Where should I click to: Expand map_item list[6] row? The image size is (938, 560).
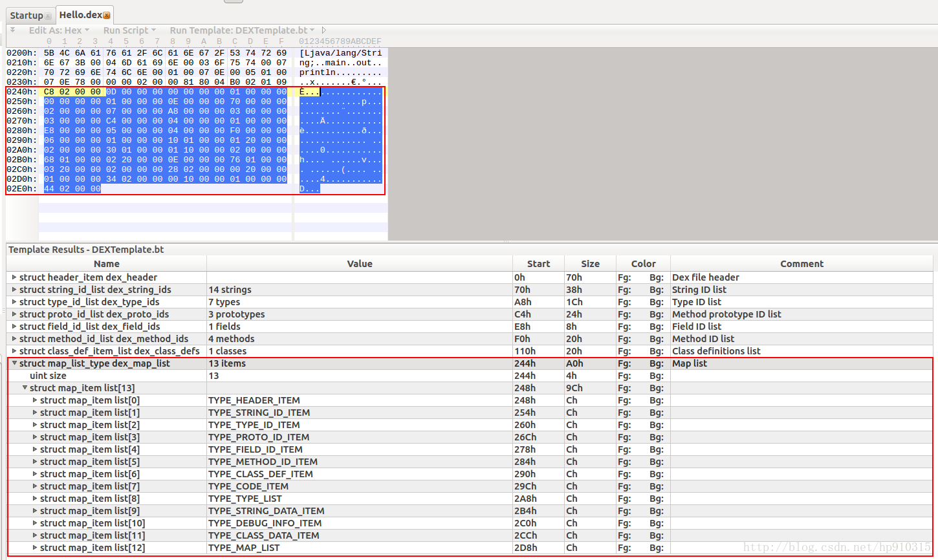[x=35, y=474]
